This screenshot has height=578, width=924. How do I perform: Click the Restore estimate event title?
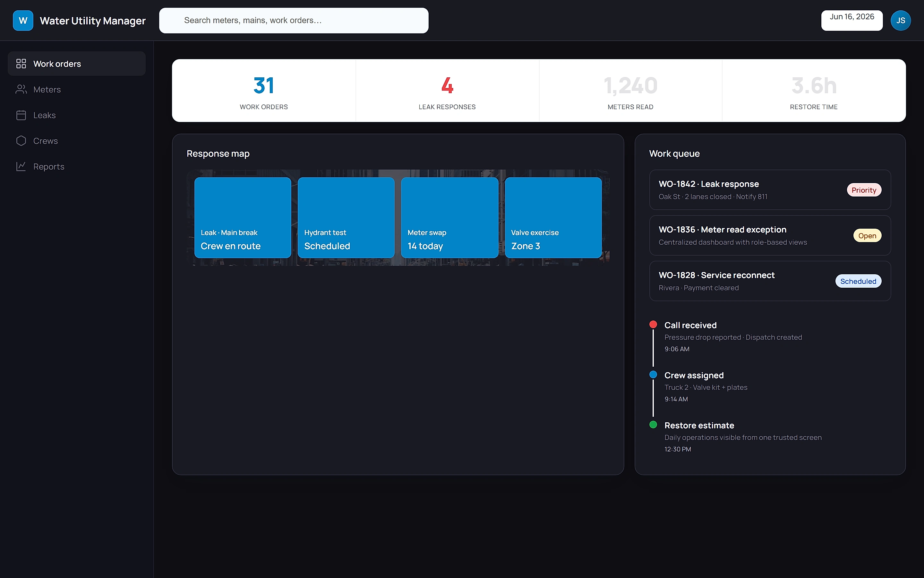[x=699, y=425]
